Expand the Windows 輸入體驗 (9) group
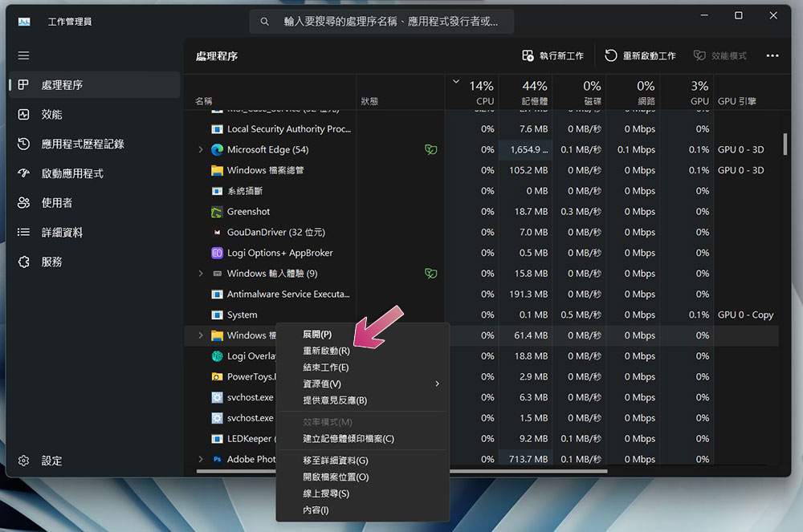 click(x=201, y=273)
